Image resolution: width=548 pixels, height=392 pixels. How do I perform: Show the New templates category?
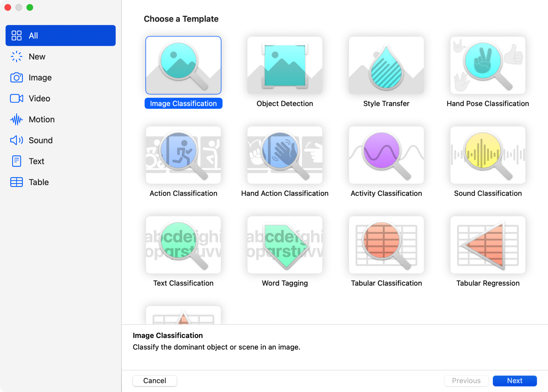coord(37,57)
